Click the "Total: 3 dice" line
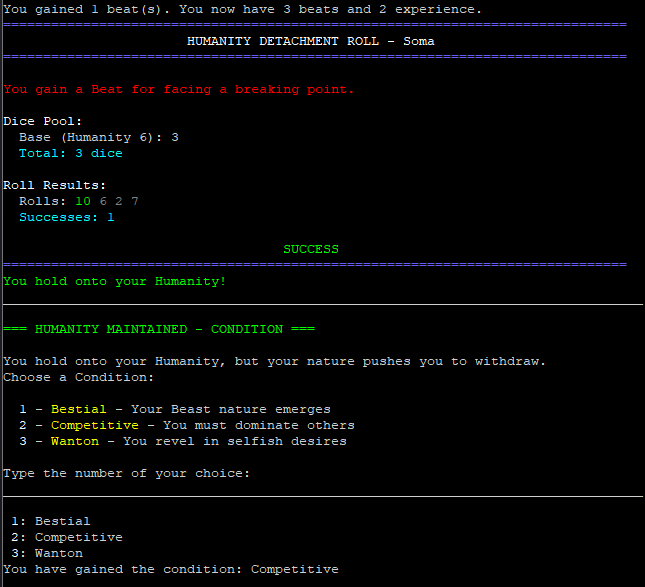The width and height of the screenshot is (645, 587). point(71,153)
